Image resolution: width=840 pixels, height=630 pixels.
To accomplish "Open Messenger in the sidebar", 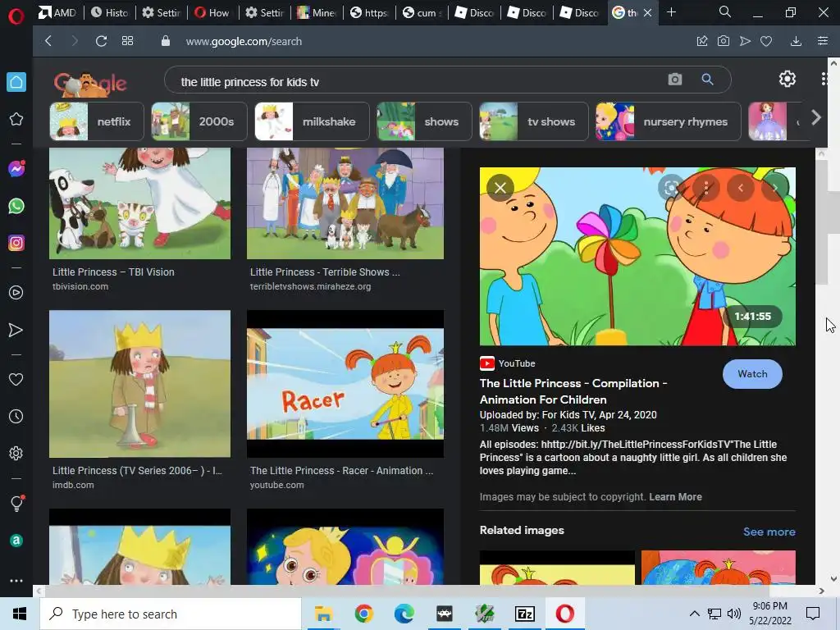I will tap(16, 169).
